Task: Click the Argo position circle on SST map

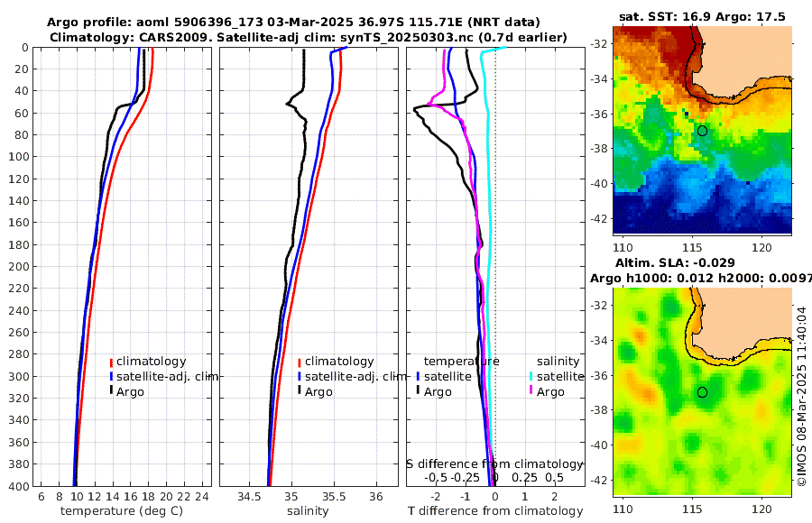Action: pos(702,131)
